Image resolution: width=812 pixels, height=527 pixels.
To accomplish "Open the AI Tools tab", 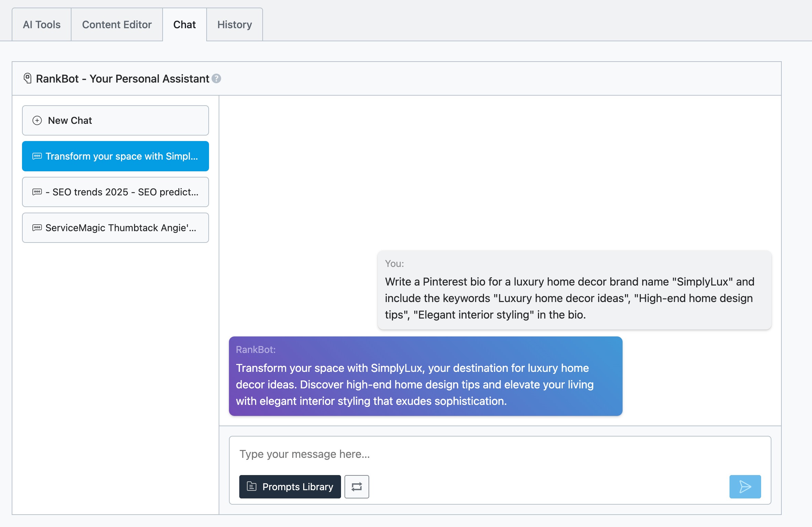I will 41,24.
